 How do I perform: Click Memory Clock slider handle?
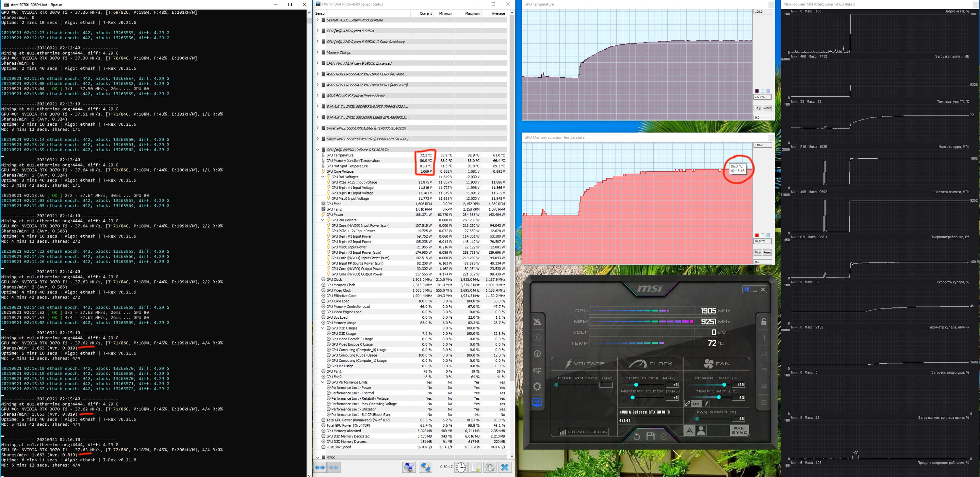[x=632, y=398]
